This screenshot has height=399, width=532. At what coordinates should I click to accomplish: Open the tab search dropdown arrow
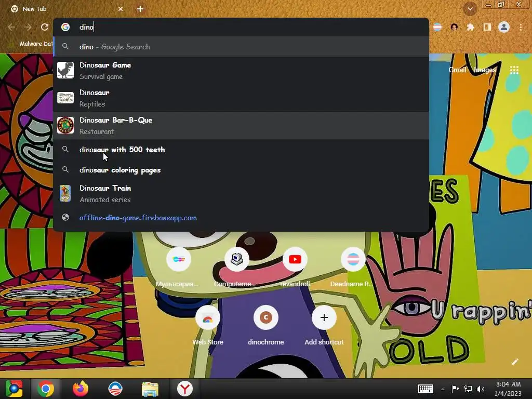click(470, 9)
